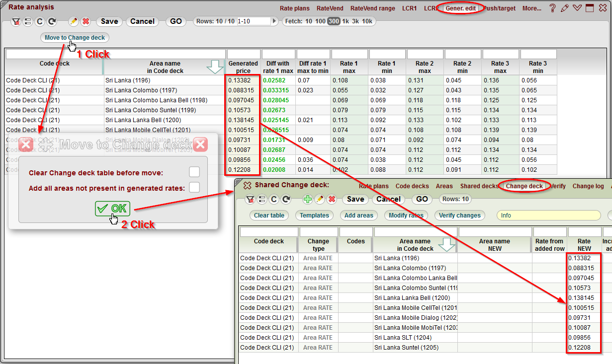Click the move cross icon in dialog titlebar

pyautogui.click(x=46, y=145)
